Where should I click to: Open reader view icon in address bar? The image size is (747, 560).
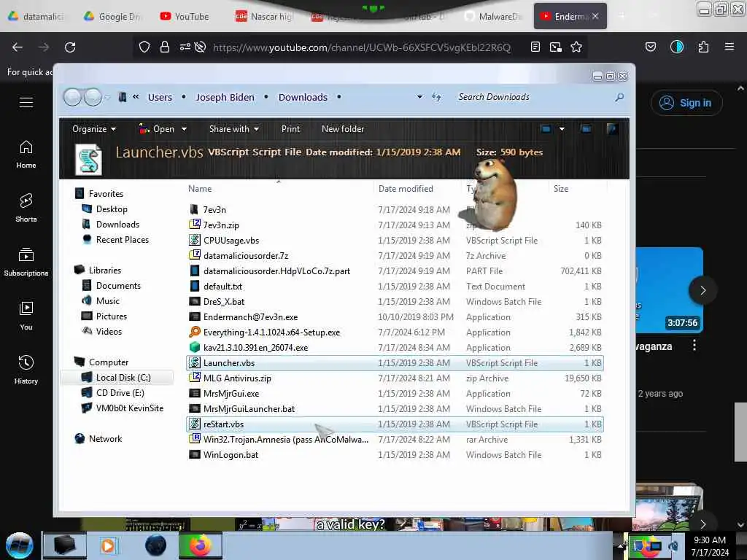click(x=535, y=47)
